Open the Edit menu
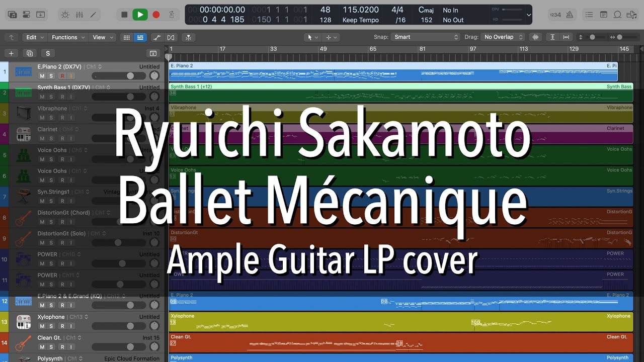 (34, 37)
